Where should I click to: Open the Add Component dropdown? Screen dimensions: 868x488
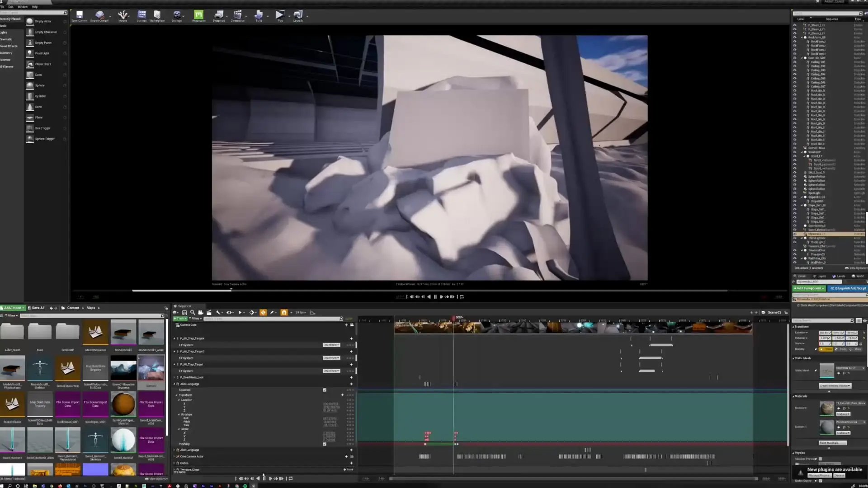tap(809, 288)
